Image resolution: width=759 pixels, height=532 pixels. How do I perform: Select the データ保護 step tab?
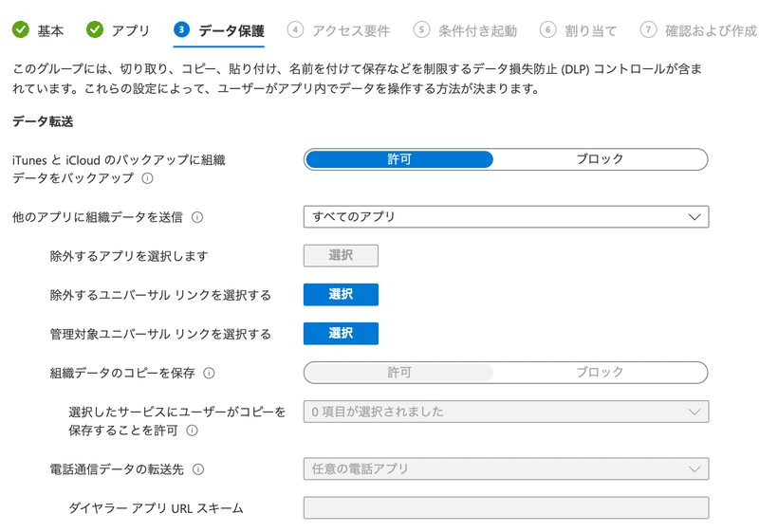pyautogui.click(x=219, y=30)
